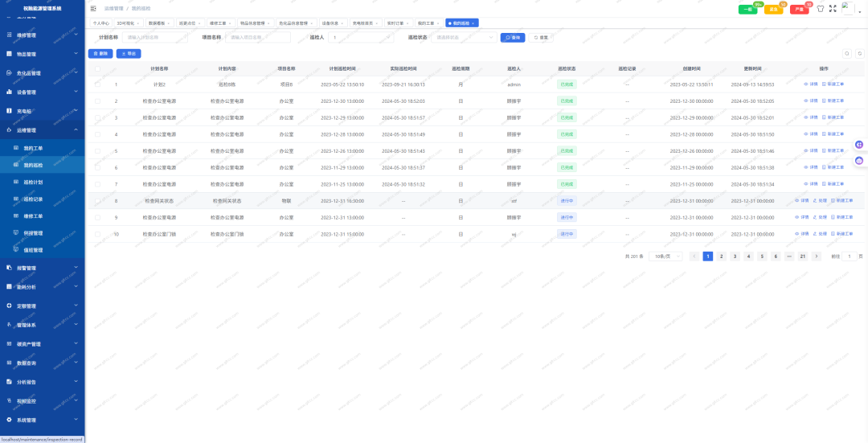Collapse the sidebar using the hamburger icon
This screenshot has width=868, height=443.
pyautogui.click(x=93, y=9)
